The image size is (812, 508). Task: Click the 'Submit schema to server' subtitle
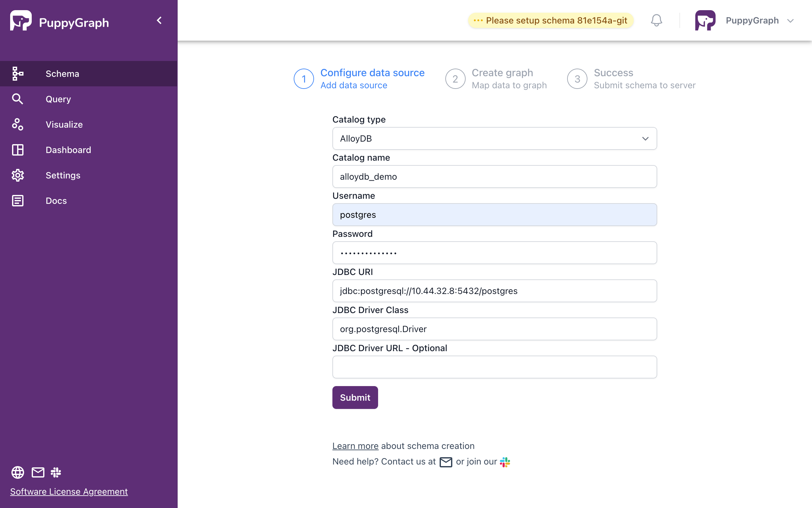pos(645,85)
